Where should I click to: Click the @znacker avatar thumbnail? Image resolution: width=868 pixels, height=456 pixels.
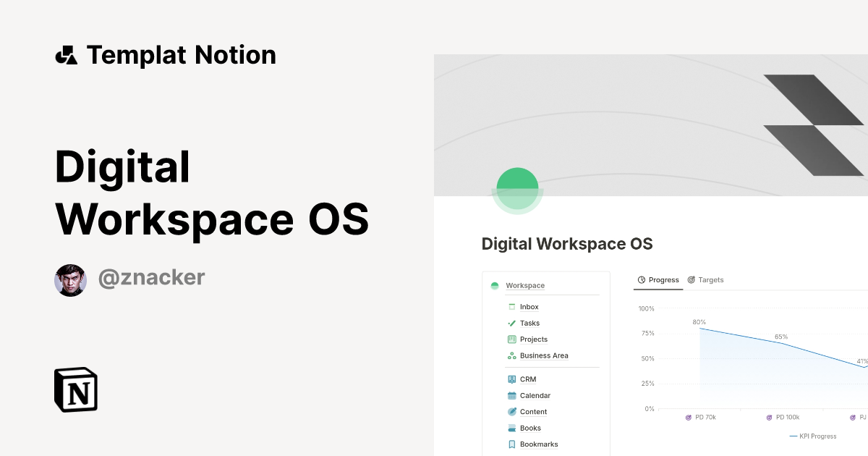click(x=70, y=278)
